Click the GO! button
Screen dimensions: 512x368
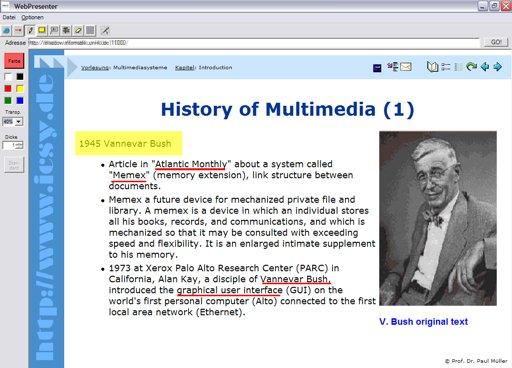point(496,42)
